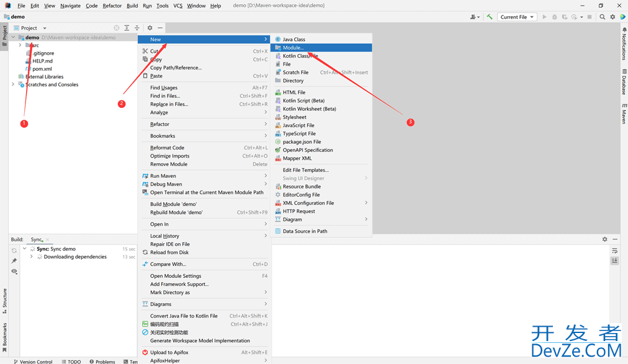The height and width of the screenshot is (364, 628).
Task: Open the VCS menu
Action: pyautogui.click(x=178, y=6)
